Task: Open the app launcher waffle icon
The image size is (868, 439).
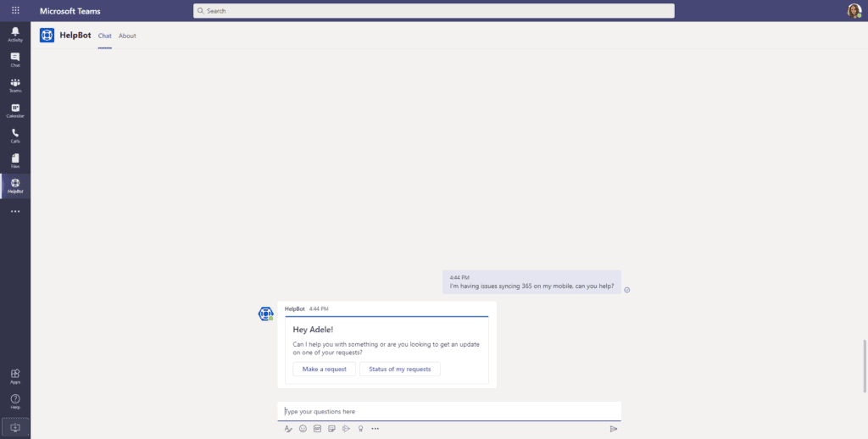Action: point(15,10)
